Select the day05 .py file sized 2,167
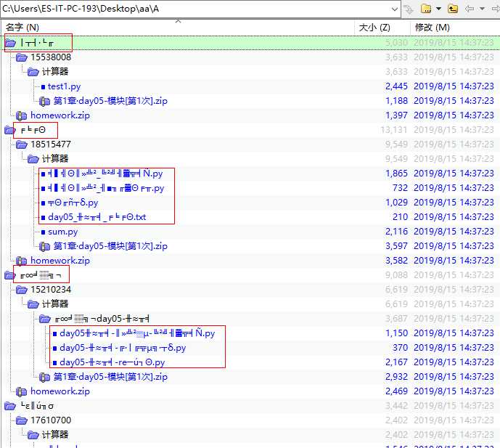The height and width of the screenshot is (448, 500). pos(112,362)
